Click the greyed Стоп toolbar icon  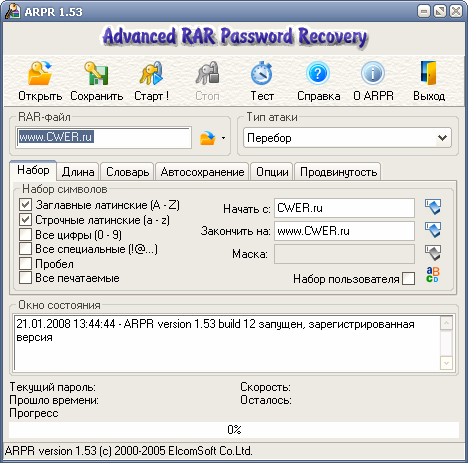tap(207, 73)
